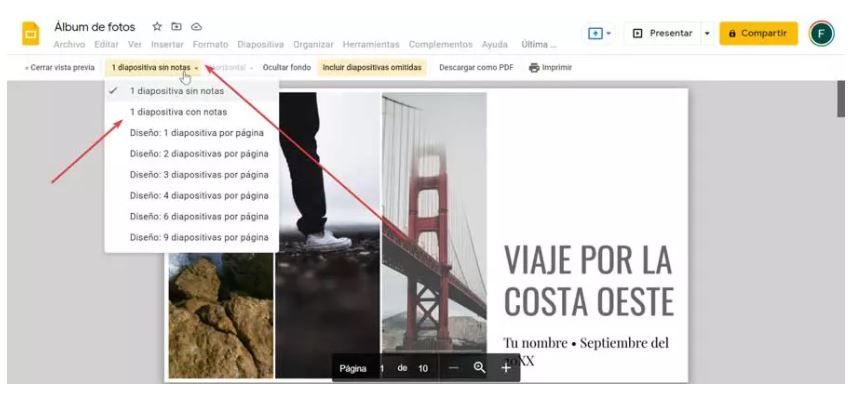Open the 1 diapositiva sin notas dropdown
The image size is (855, 397).
pyautogui.click(x=154, y=68)
